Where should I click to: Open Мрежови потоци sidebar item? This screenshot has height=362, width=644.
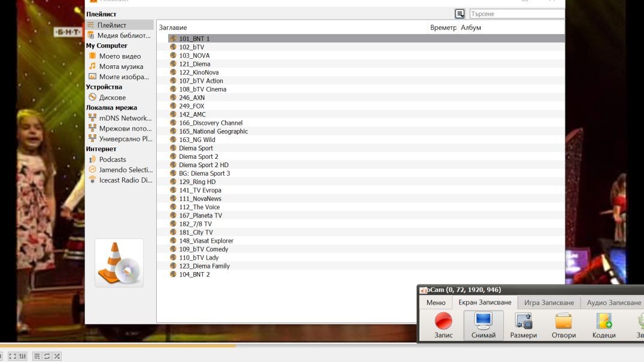coord(120,128)
